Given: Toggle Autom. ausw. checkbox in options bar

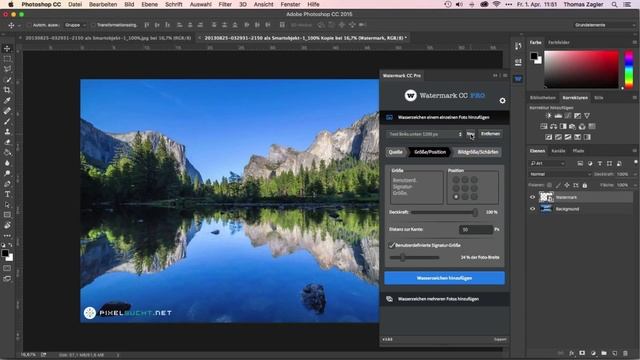Looking at the screenshot, I should (28, 25).
